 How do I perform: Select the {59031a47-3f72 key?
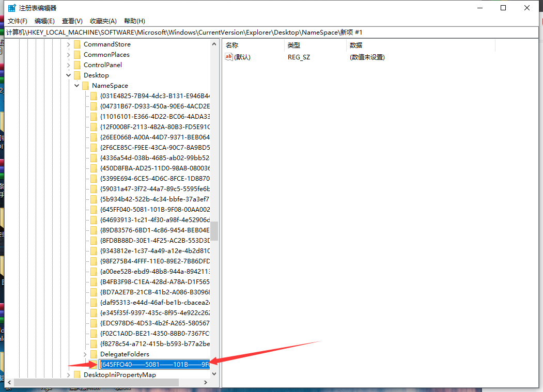click(x=155, y=189)
